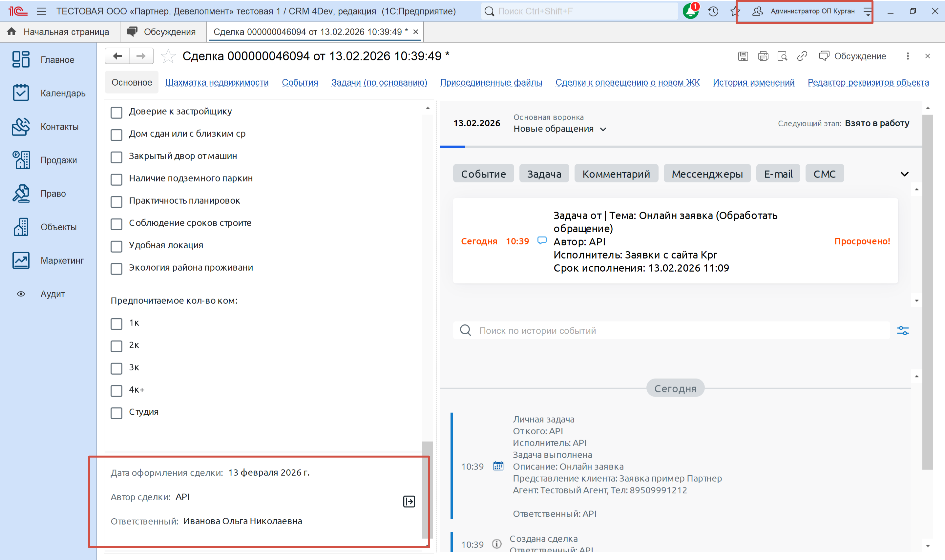Open event history filter settings icon
The width and height of the screenshot is (945, 560).
(903, 331)
